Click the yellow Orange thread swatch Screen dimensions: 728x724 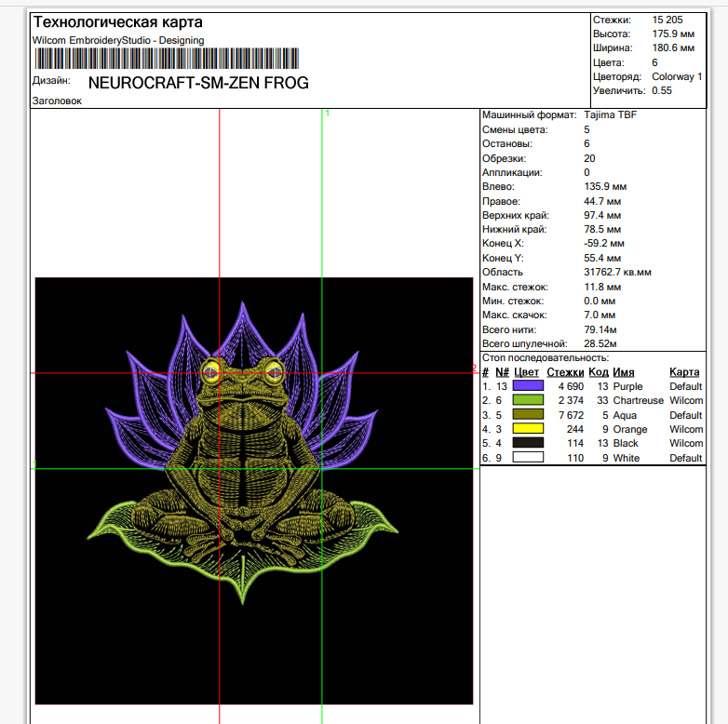[527, 429]
